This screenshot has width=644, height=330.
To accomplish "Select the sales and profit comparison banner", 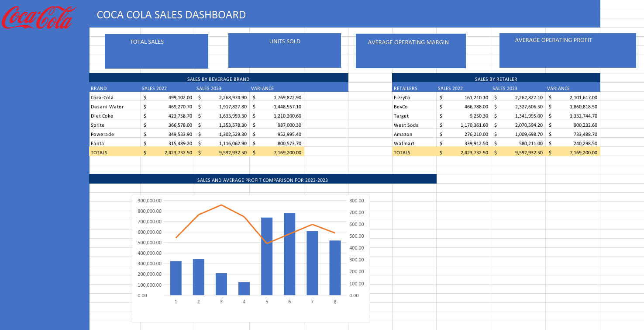I will tap(262, 180).
